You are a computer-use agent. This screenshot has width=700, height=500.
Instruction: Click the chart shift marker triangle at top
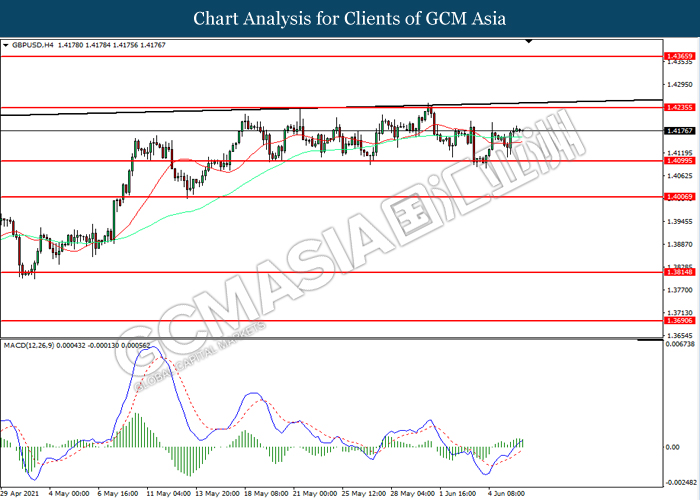(529, 42)
